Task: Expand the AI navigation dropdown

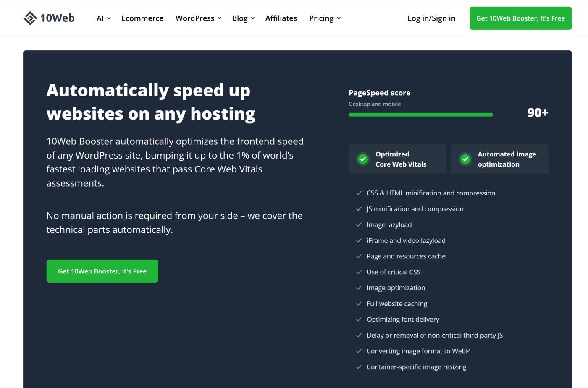Action: (103, 18)
